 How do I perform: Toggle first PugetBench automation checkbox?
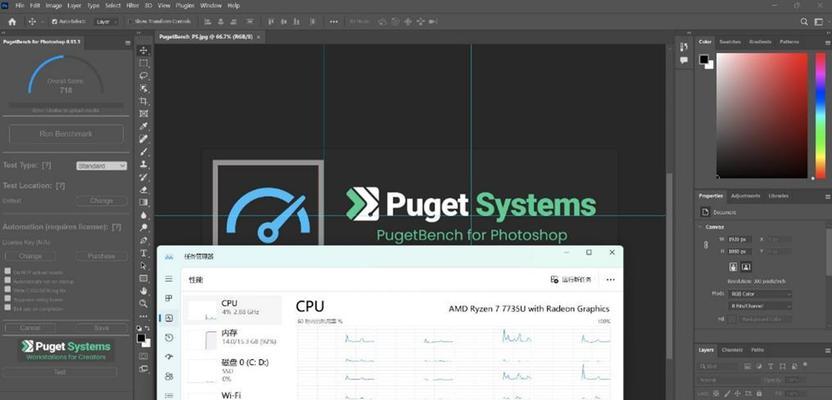pos(7,271)
